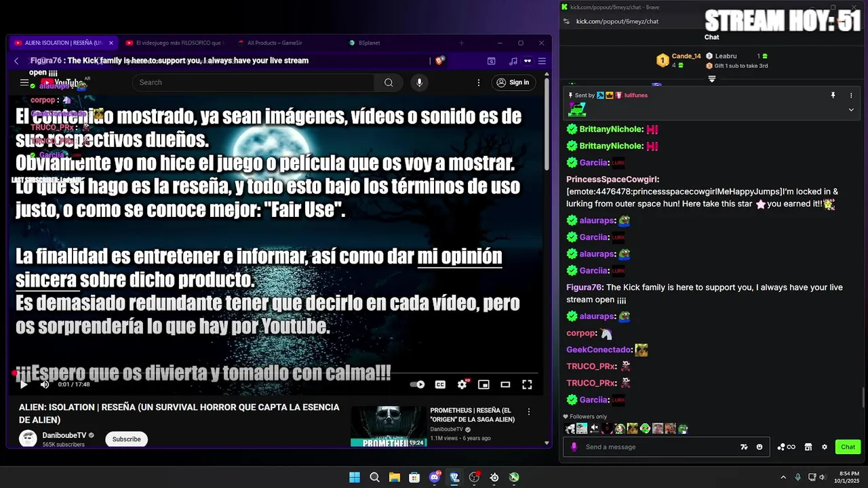Open the emoji picker in chat

point(759,447)
